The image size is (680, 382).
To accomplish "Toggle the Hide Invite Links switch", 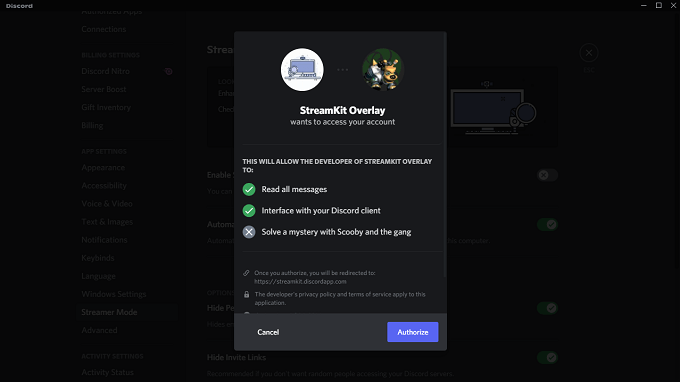I will coord(547,358).
